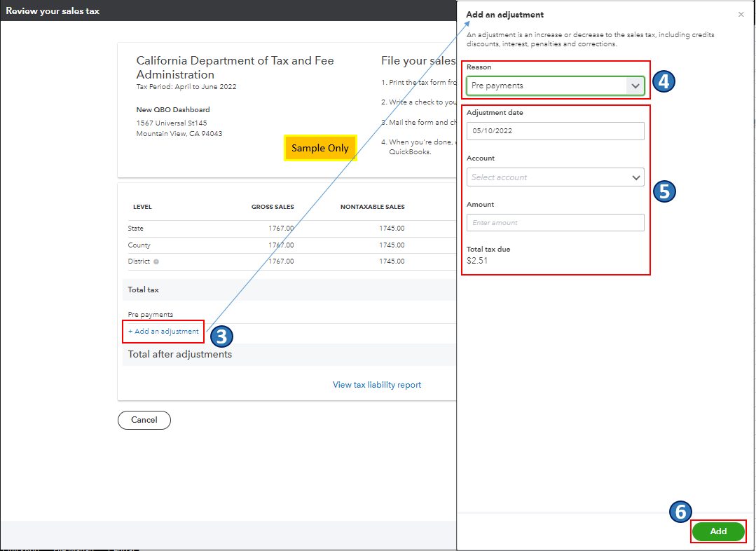The height and width of the screenshot is (551, 756).
Task: Select the Nontaxable Sales column header
Action: [372, 207]
